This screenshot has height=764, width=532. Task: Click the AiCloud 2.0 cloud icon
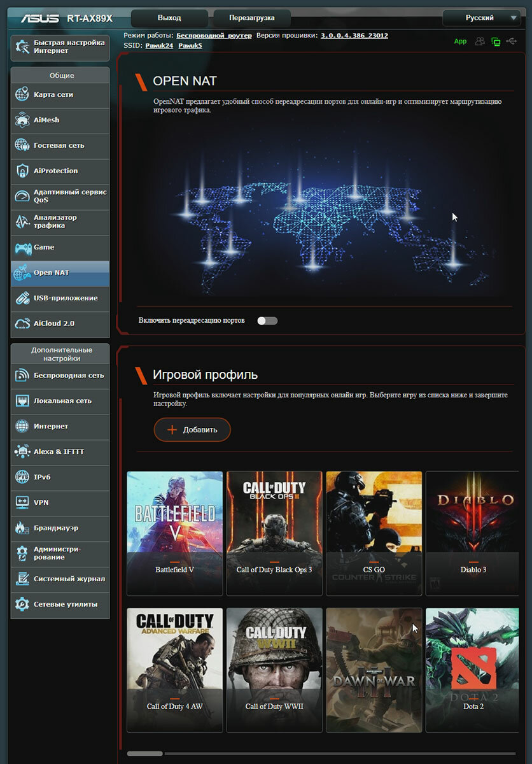pos(22,324)
